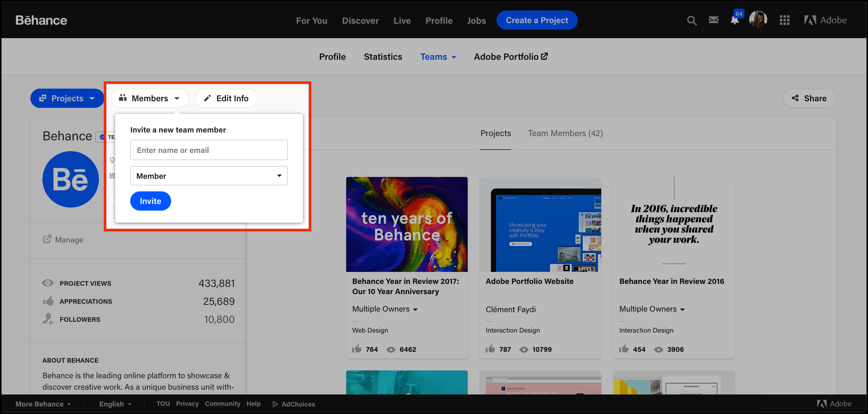Image resolution: width=868 pixels, height=414 pixels.
Task: Expand Multiple Owners under Year in Review 2017
Action: [x=385, y=309]
